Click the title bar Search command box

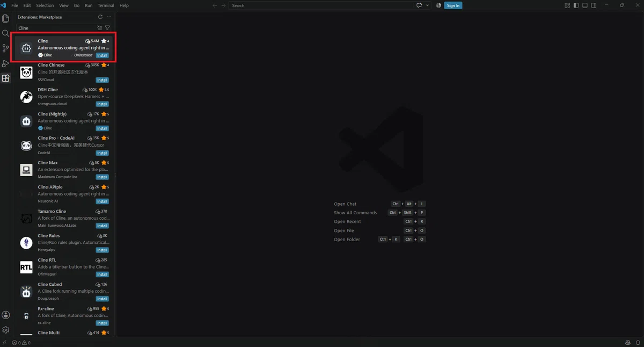[x=321, y=5]
